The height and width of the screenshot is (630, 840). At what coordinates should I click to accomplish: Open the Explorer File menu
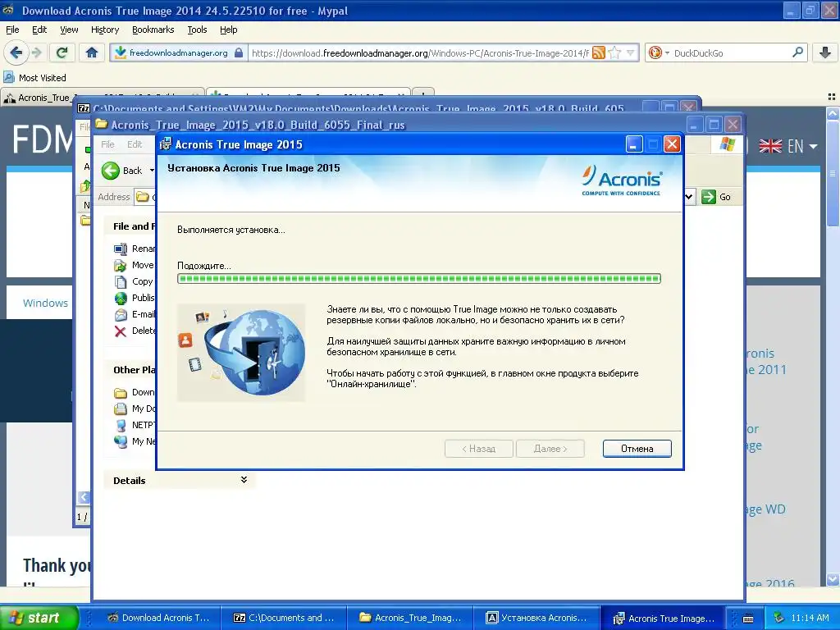point(107,144)
